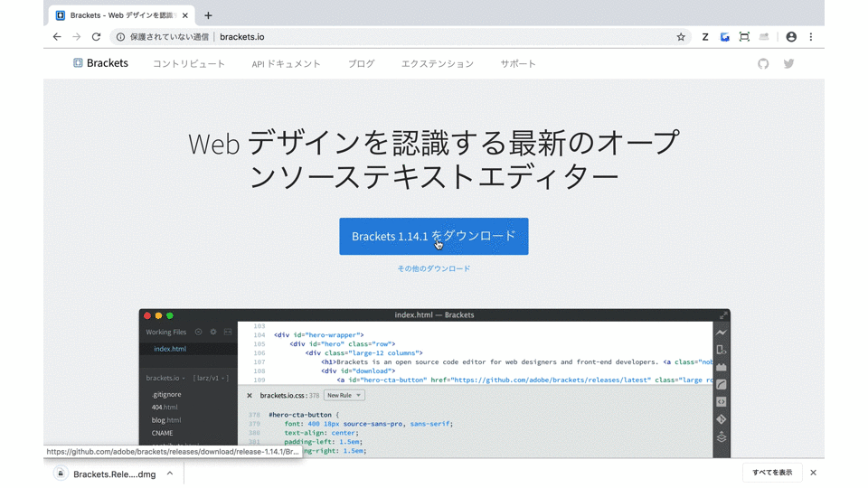Click Brackets 1.14.1 をダウンロード button
The image size is (868, 488).
(434, 236)
